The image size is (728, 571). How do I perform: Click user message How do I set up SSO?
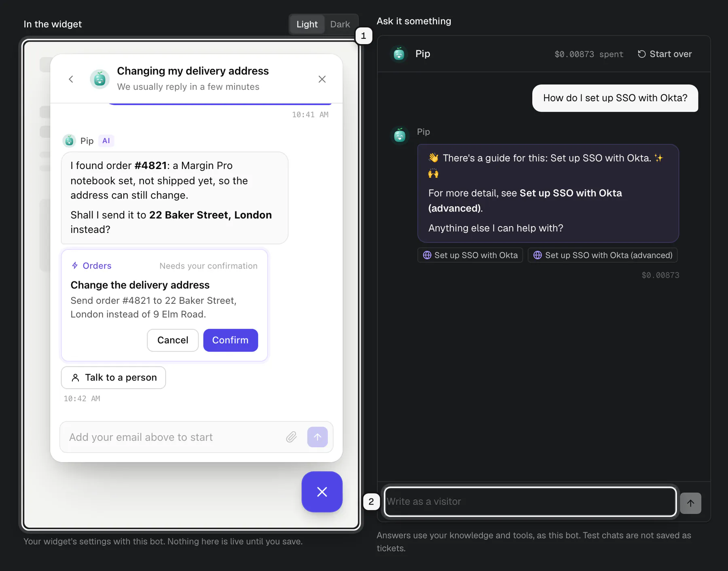click(x=615, y=98)
